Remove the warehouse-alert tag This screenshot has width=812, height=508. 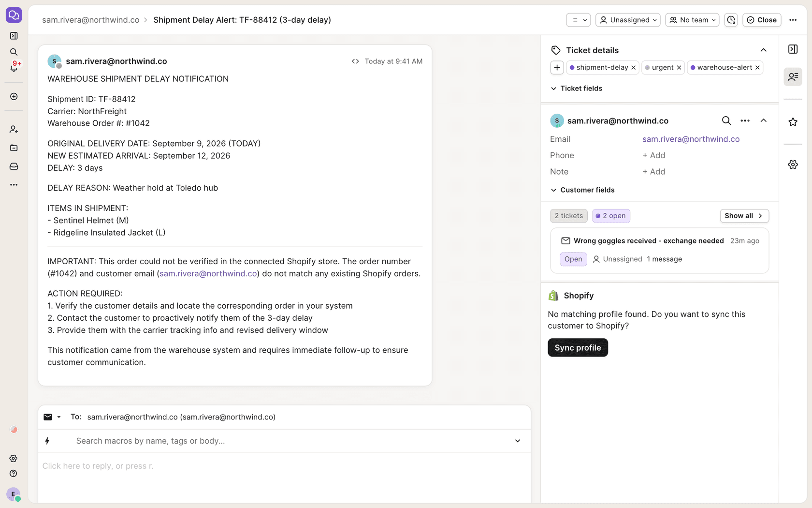[757, 68]
